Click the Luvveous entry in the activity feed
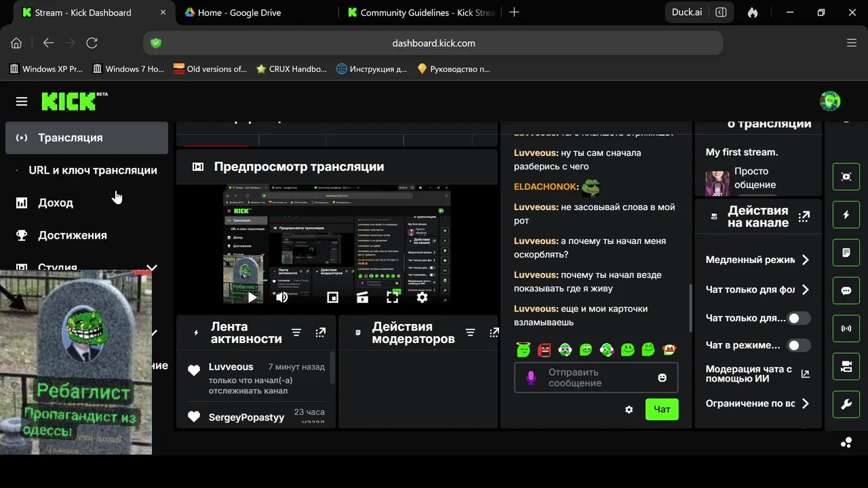Image resolution: width=868 pixels, height=488 pixels. [x=255, y=379]
